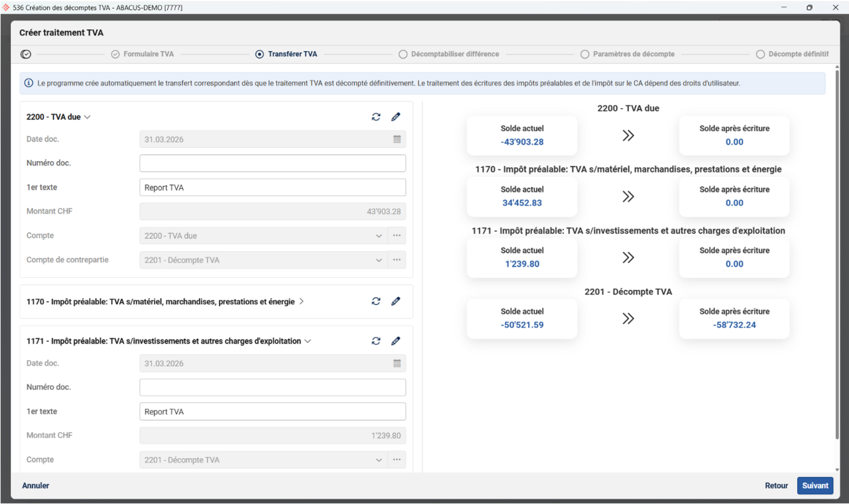This screenshot has height=504, width=849.
Task: Open the Compte 2200 - TVA due dropdown
Action: click(379, 236)
